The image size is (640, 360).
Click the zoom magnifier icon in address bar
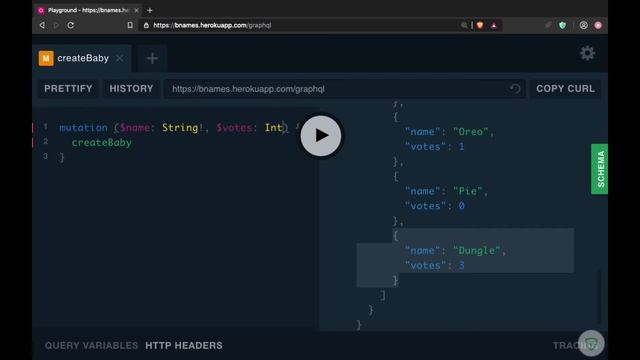click(x=464, y=25)
